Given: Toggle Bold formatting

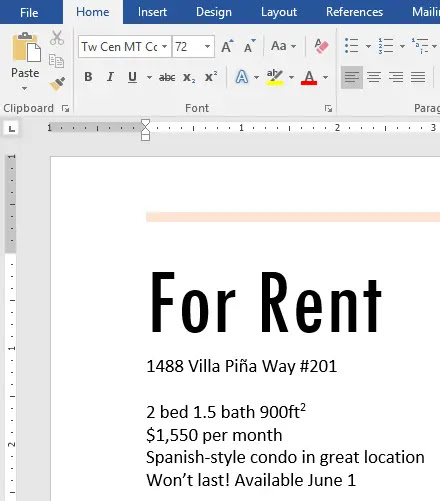Looking at the screenshot, I should (88, 77).
